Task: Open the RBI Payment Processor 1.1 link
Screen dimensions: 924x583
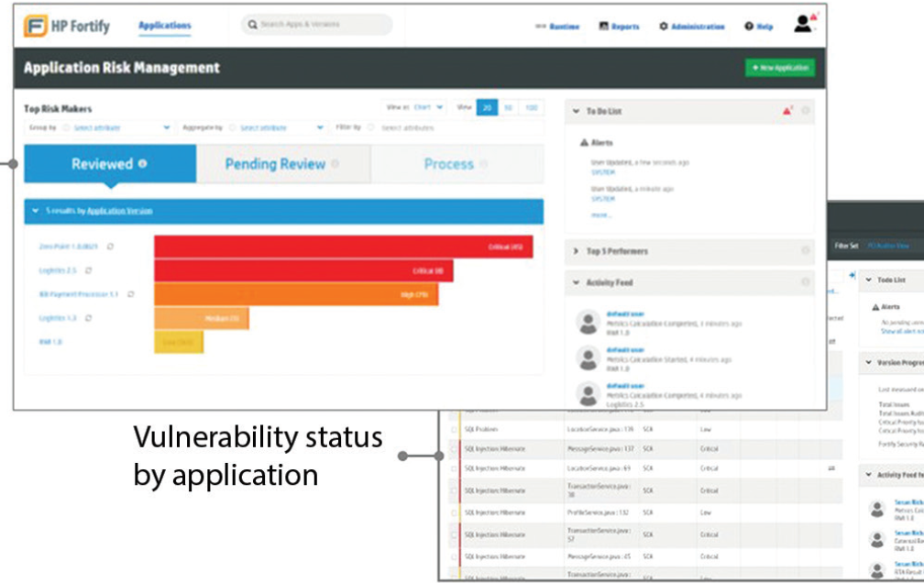Action: [x=79, y=294]
